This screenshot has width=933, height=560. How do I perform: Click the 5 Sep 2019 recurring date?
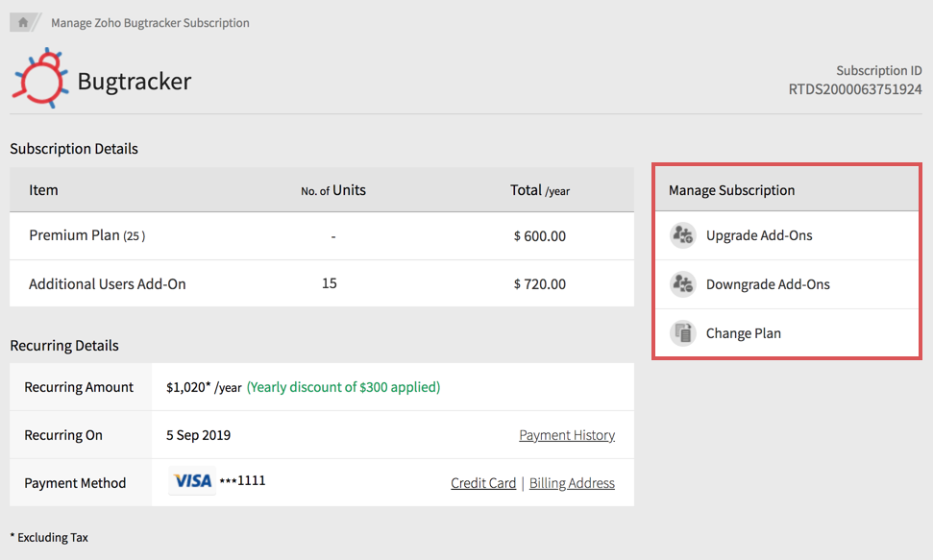[198, 435]
